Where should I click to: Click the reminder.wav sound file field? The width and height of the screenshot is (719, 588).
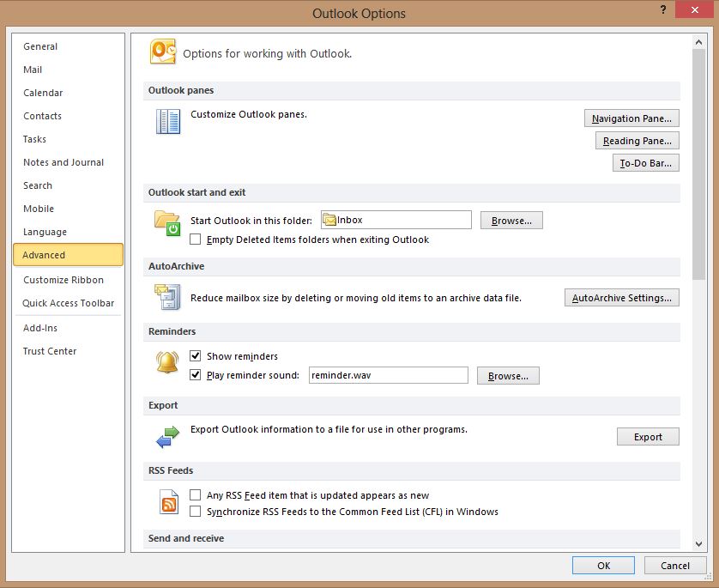click(x=389, y=375)
